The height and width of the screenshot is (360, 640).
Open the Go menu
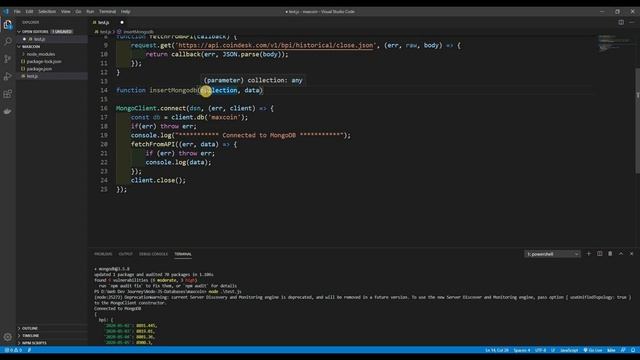pos(78,11)
